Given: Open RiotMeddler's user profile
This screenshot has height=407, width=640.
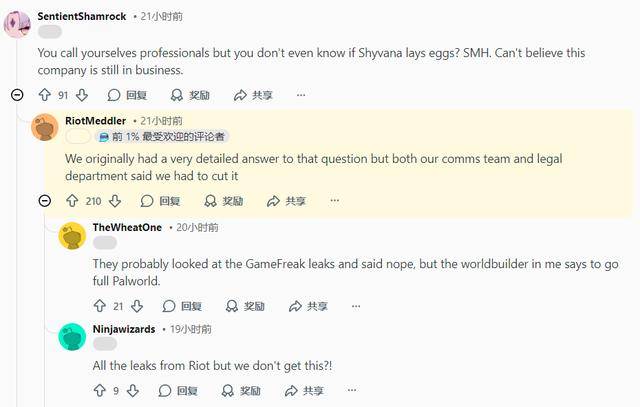Looking at the screenshot, I should tap(95, 121).
